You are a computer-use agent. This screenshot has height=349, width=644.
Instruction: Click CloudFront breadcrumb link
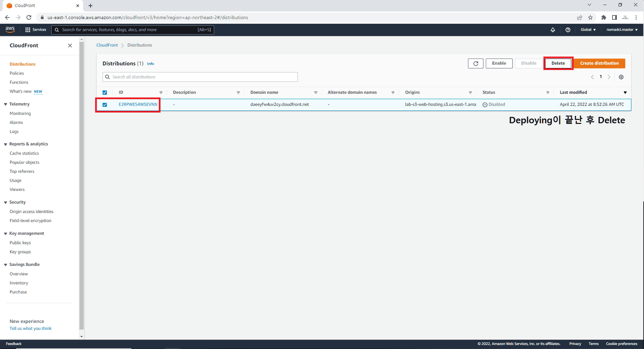point(107,45)
